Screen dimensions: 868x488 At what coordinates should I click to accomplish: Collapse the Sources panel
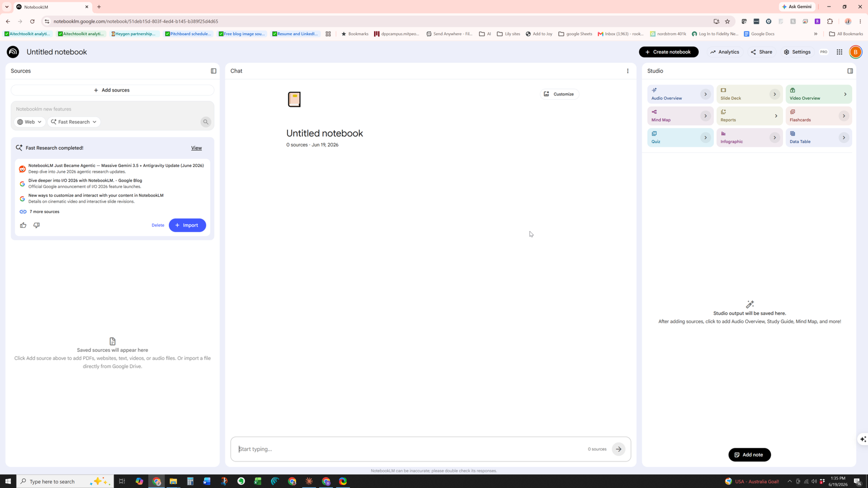coord(214,71)
